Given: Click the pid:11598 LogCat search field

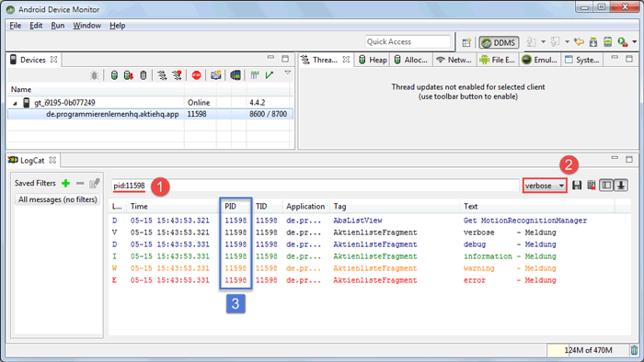Looking at the screenshot, I should coord(315,186).
